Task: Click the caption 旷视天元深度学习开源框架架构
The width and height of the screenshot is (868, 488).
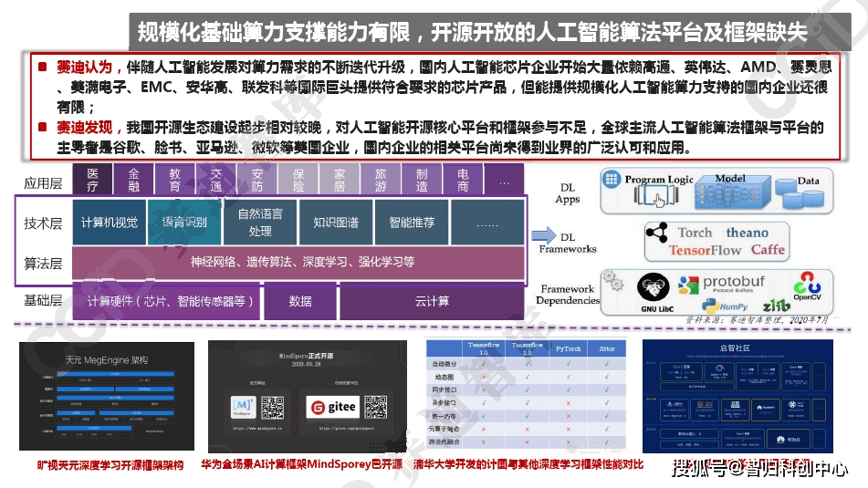Action: point(110,465)
